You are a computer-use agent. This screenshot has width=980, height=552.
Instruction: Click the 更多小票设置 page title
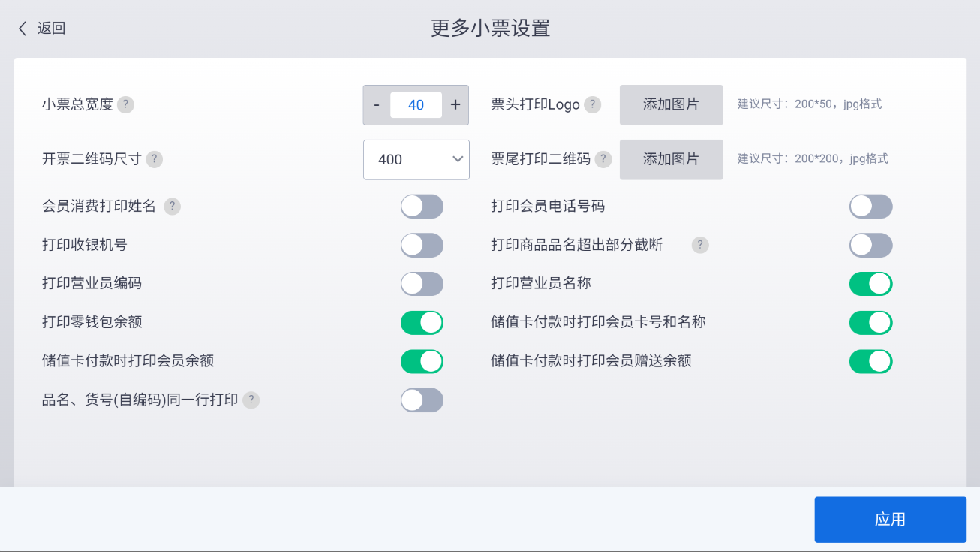[491, 29]
